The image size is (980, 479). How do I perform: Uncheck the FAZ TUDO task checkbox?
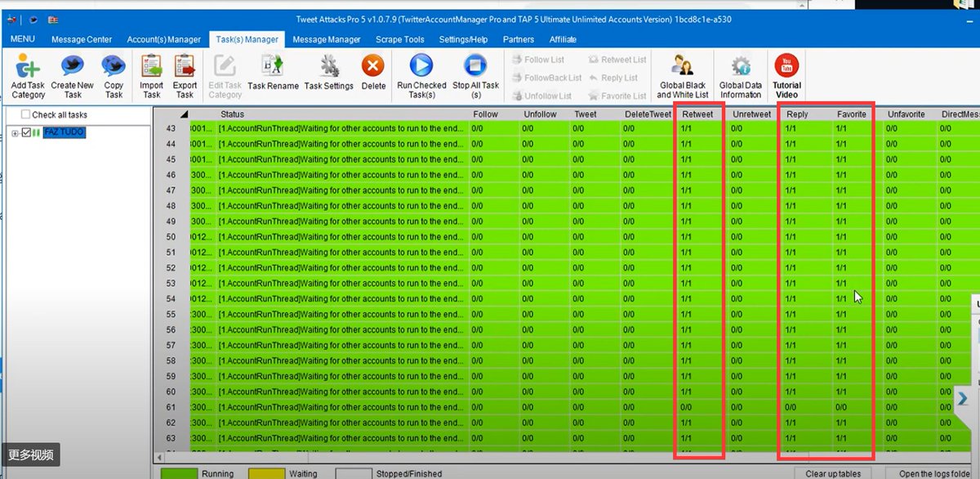pyautogui.click(x=26, y=132)
